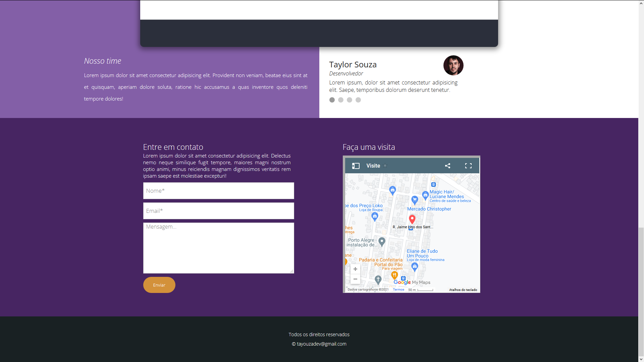Image resolution: width=644 pixels, height=362 pixels.
Task: Open map in fullscreen view
Action: (x=468, y=166)
